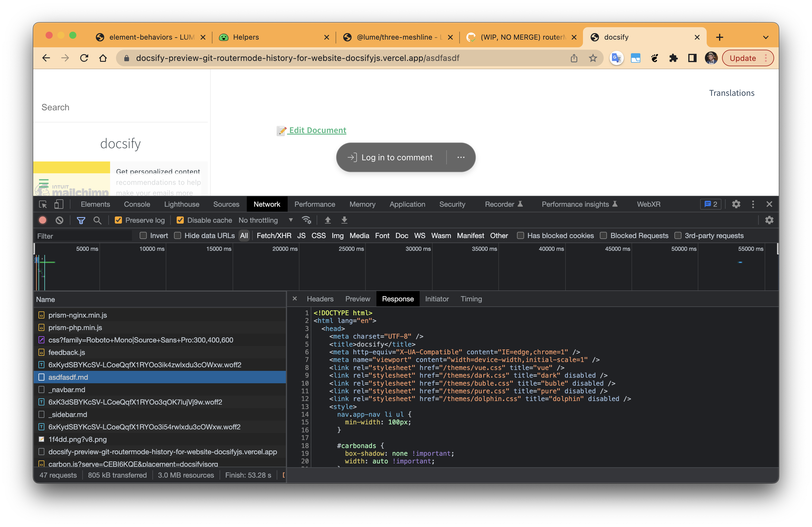Screen dimensions: 812x527
Task: Select the inspect element picker icon
Action: tap(43, 204)
